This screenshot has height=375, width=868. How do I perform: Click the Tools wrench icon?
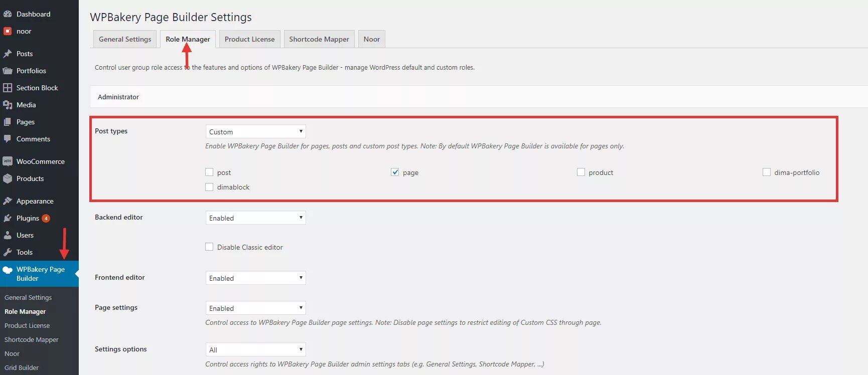tap(8, 252)
